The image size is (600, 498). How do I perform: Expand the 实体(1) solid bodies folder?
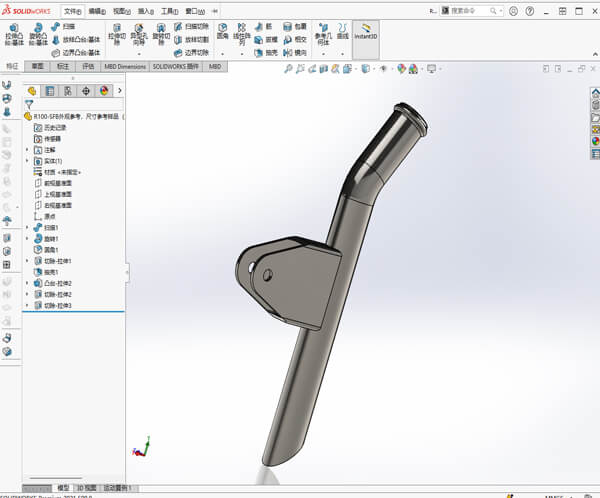click(x=27, y=161)
